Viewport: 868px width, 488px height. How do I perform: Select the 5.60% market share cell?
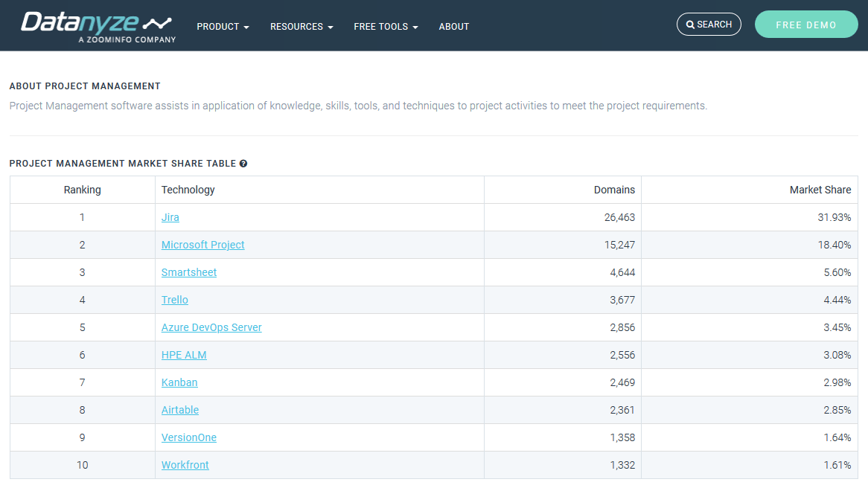(750, 272)
